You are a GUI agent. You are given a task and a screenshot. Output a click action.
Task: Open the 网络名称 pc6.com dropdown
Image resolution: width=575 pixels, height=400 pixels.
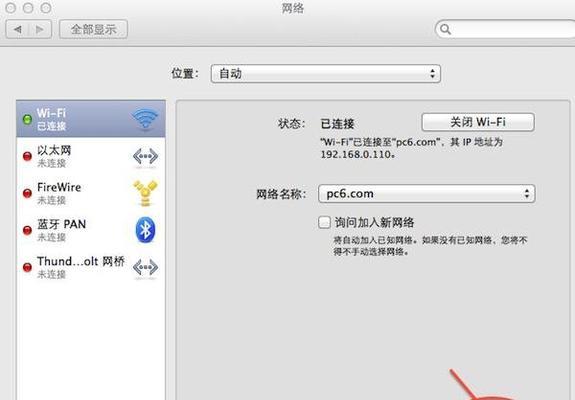pos(427,194)
